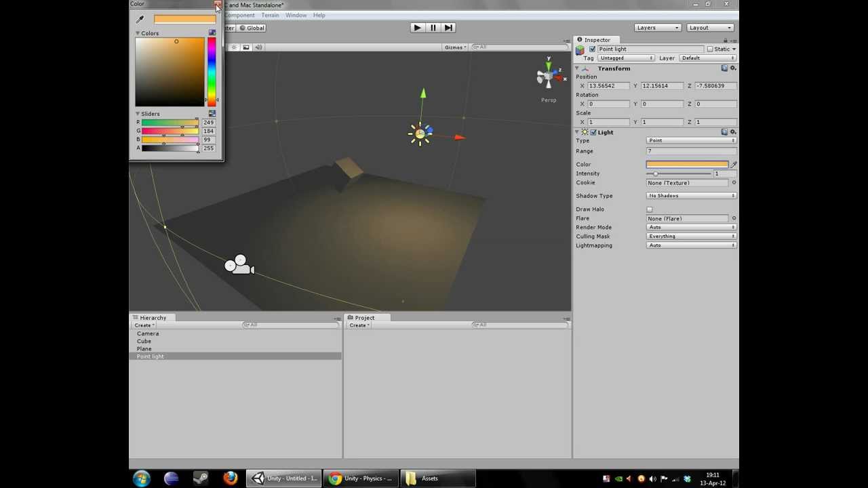This screenshot has width=868, height=488.
Task: Click the green Y-axis arrow handle
Action: (422, 94)
